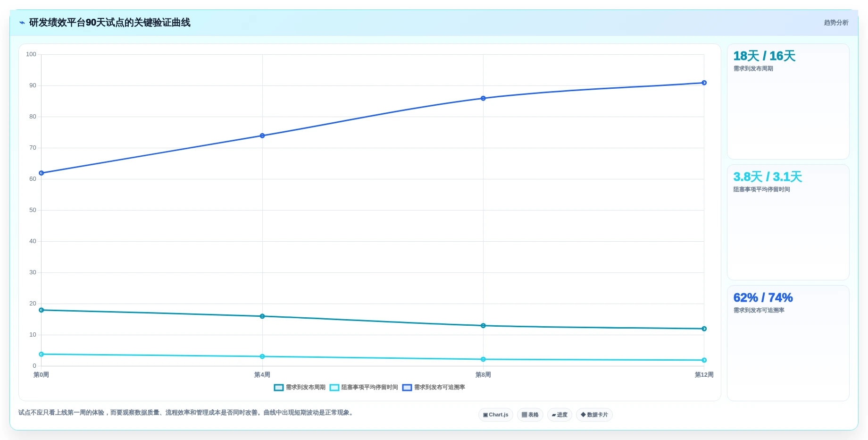Toggle the 阻塞事项平均停留时间 legend label

coord(370,388)
